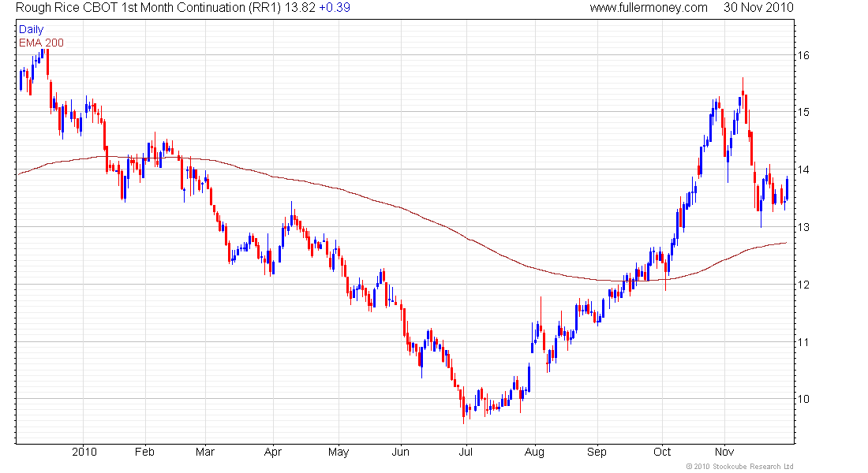
Task: Click the y-axis label 14
Action: click(x=803, y=169)
